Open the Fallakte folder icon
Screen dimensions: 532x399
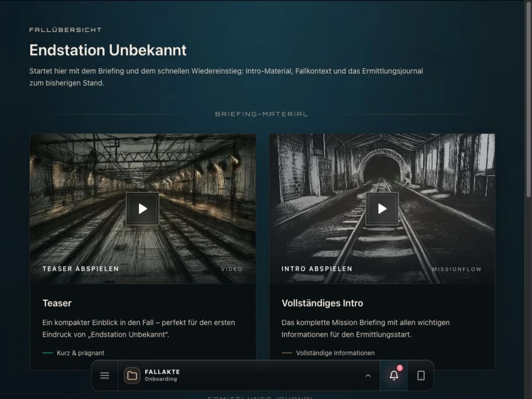132,376
